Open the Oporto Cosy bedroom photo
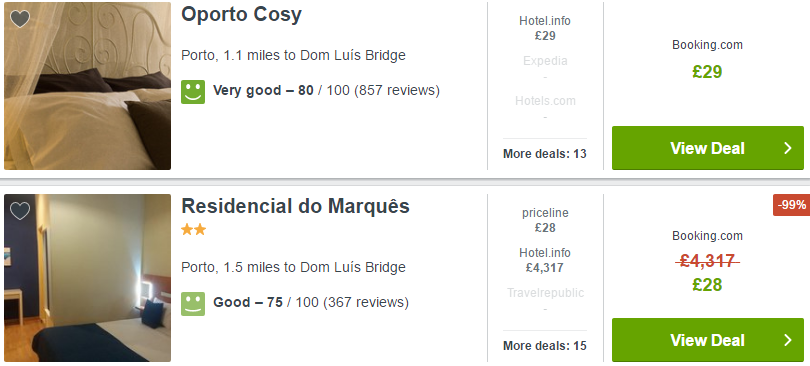Image resolution: width=810 pixels, height=366 pixels. click(87, 86)
